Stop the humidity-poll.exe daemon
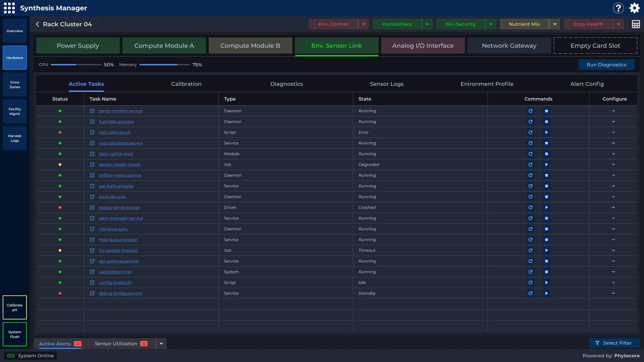The width and height of the screenshot is (644, 362). pyautogui.click(x=547, y=122)
